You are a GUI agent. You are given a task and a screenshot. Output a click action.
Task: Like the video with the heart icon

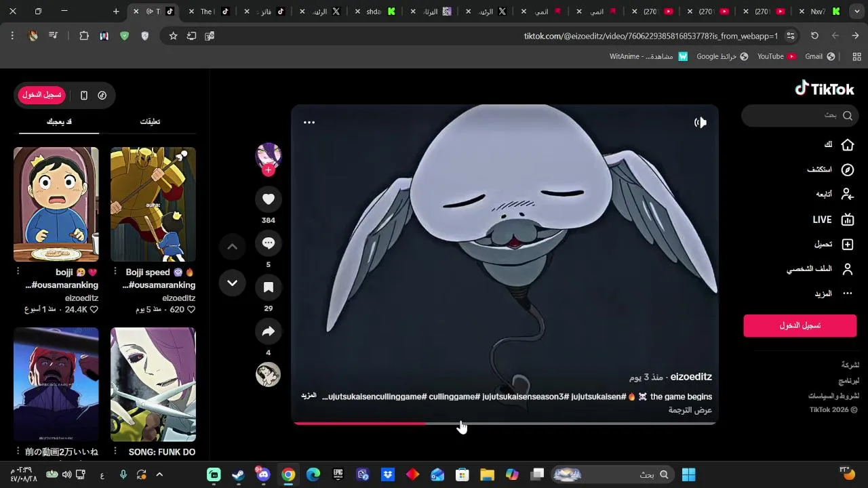[x=269, y=199]
